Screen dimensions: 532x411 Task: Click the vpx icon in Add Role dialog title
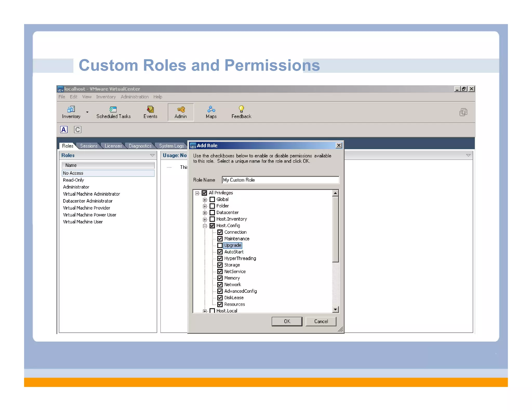[x=193, y=145]
